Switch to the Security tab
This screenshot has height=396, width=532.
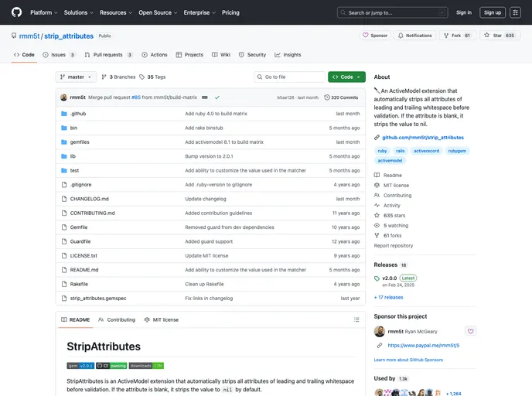click(252, 55)
